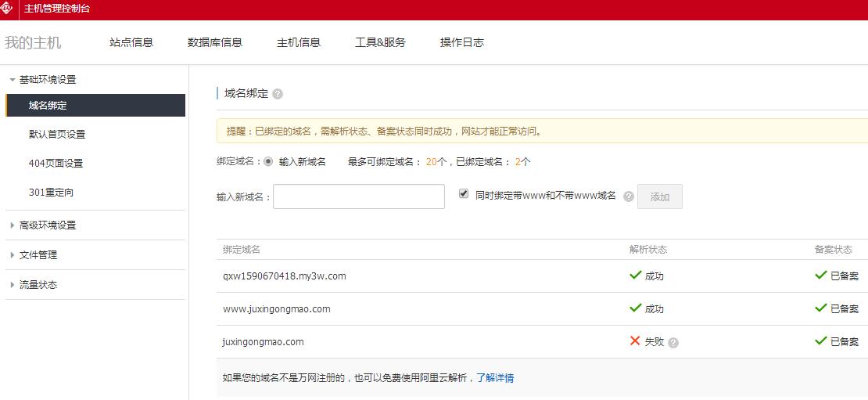Click the logo icon in the red header
Viewport: 868px width, 400px height.
[x=8, y=9]
